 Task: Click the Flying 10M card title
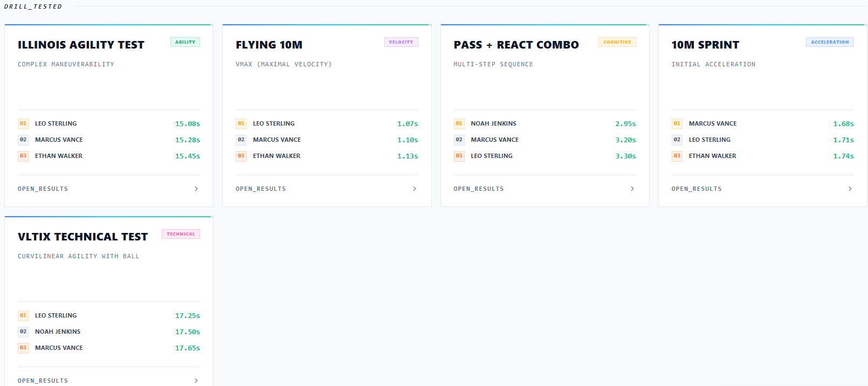point(269,45)
